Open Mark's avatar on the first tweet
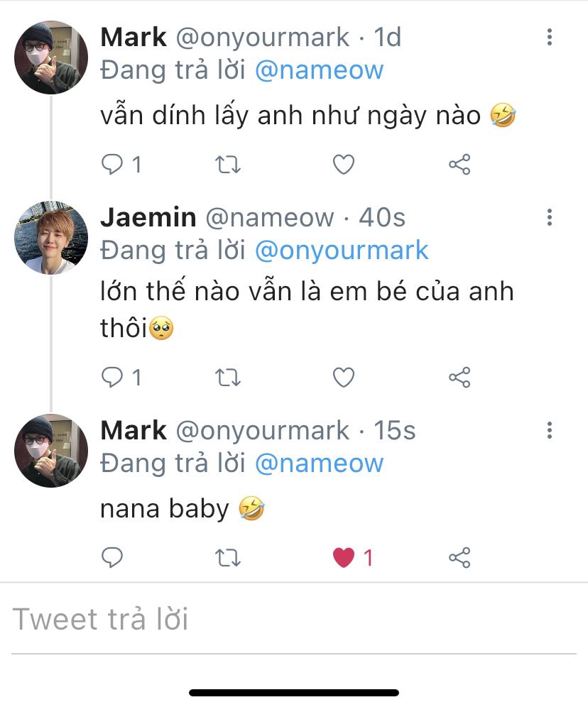Screen dimensions: 588x707 pyautogui.click(x=51, y=57)
